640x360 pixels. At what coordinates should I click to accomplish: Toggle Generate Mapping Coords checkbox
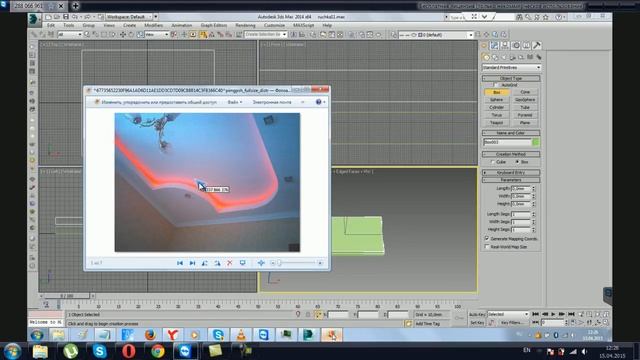tap(487, 238)
